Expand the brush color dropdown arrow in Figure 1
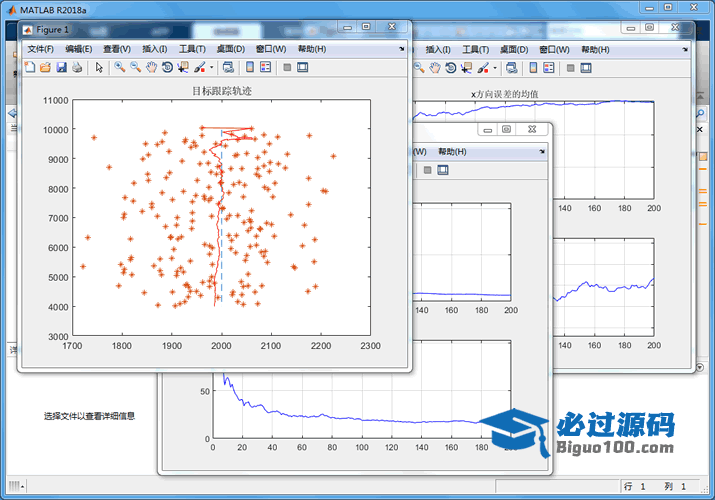715x500 pixels. click(212, 67)
